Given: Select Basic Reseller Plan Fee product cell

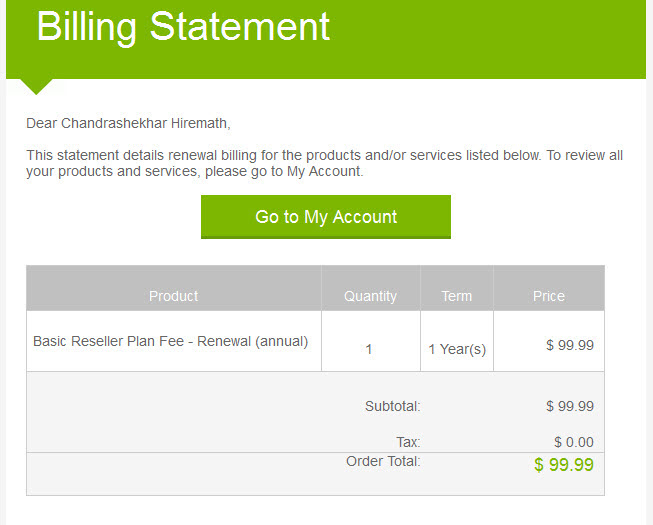Looking at the screenshot, I should tap(171, 341).
